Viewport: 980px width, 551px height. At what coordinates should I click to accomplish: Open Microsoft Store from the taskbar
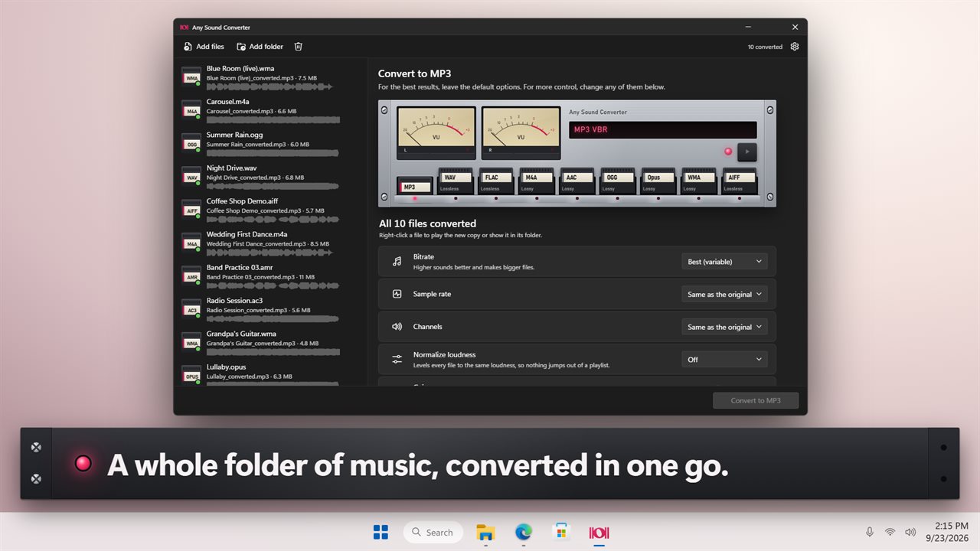[x=561, y=533]
